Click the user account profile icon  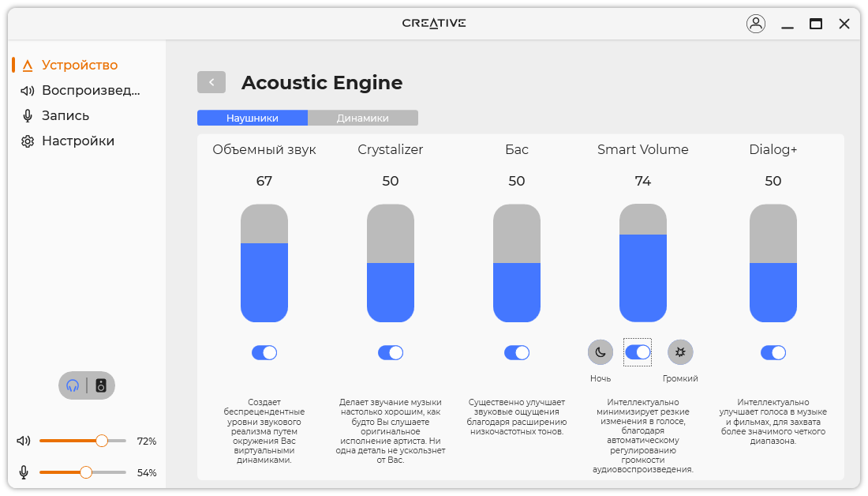click(756, 24)
